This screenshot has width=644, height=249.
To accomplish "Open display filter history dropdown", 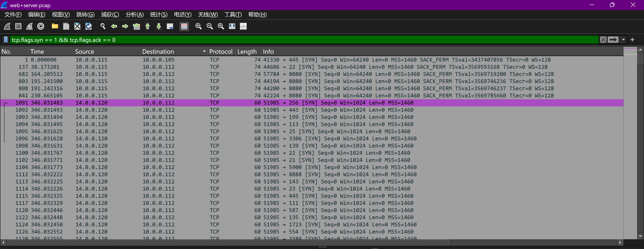I will [623, 40].
